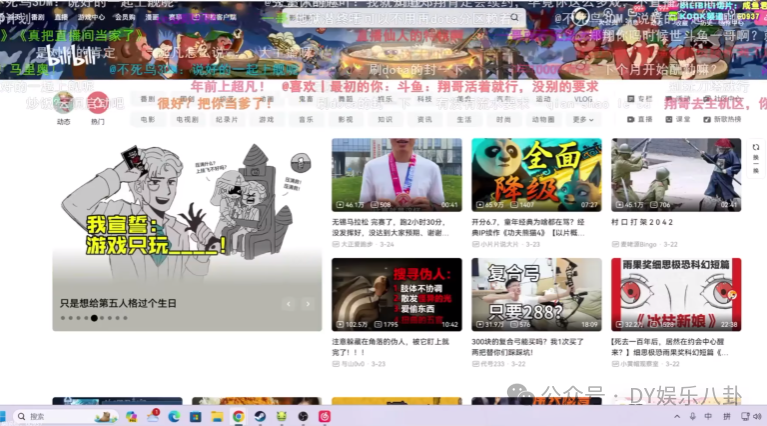This screenshot has width=767, height=426.
Task: Open the 直播 link in the right shortcuts
Action: click(639, 119)
